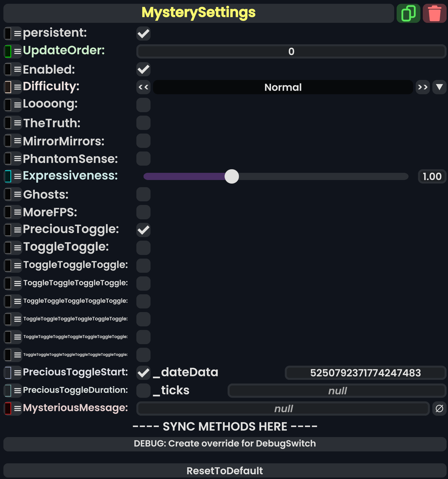Click the null-reset icon beside MysteriousMessage

(439, 408)
